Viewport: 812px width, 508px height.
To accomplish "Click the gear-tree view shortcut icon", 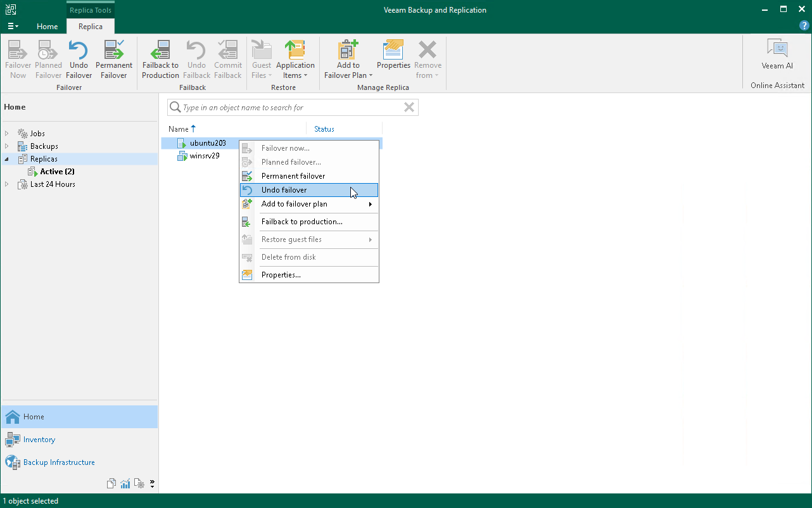I will pos(139,484).
